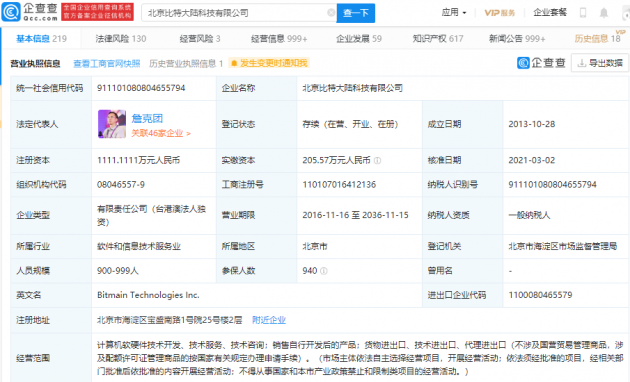
Task: Select company type 有限责任公司（台港澳法人独资）
Action: (x=151, y=215)
